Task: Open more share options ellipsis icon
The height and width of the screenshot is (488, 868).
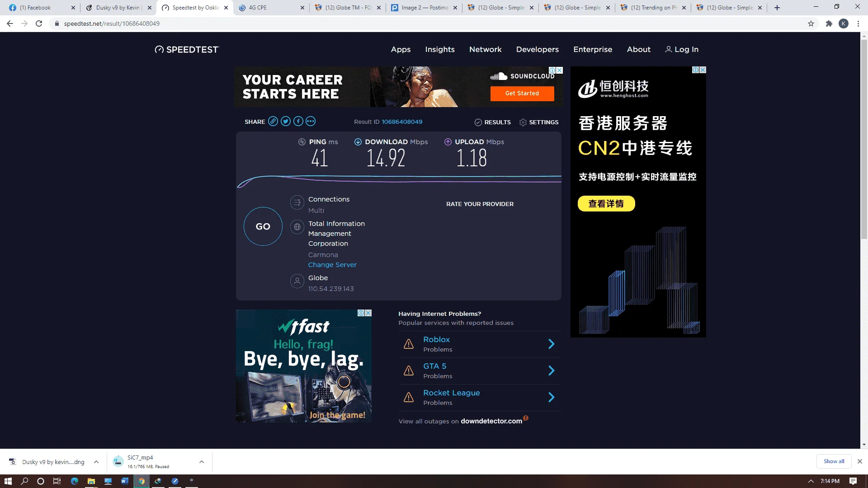Action: (x=311, y=122)
